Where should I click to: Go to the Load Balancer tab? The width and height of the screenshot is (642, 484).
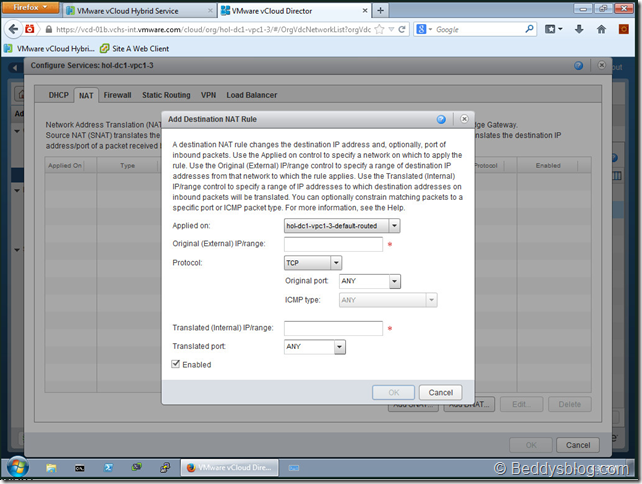[x=252, y=95]
